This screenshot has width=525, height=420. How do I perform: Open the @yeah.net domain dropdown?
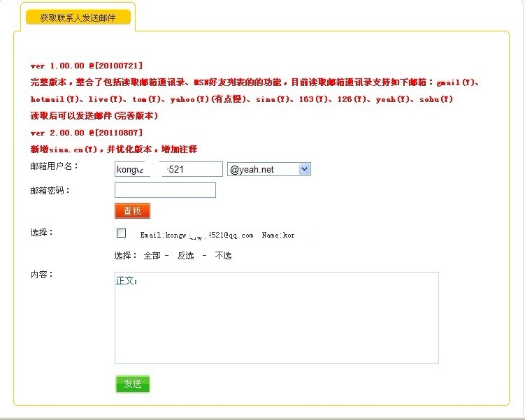tap(269, 169)
